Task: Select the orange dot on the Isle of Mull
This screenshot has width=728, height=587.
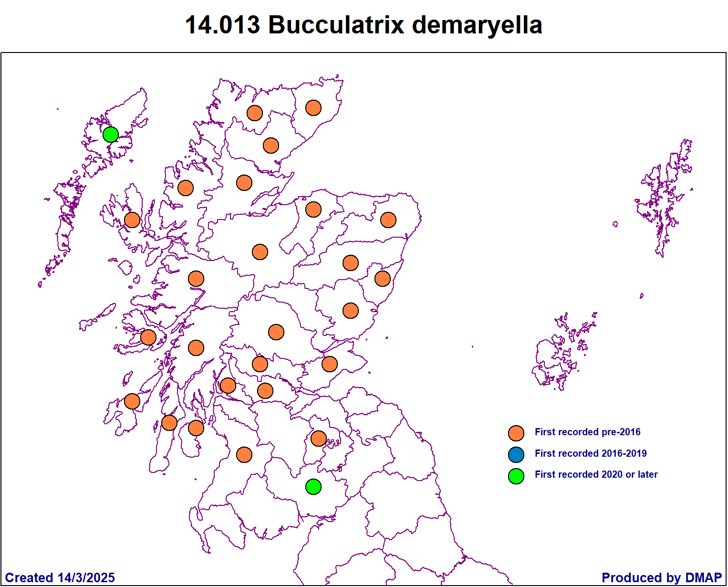Action: point(148,337)
